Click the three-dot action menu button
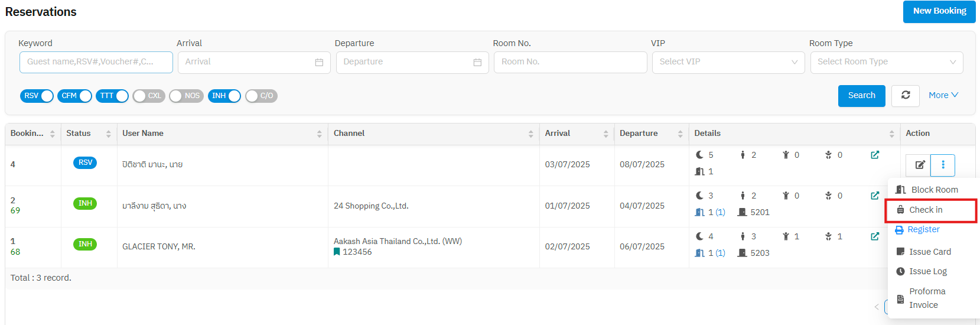The width and height of the screenshot is (980, 325). tap(943, 165)
